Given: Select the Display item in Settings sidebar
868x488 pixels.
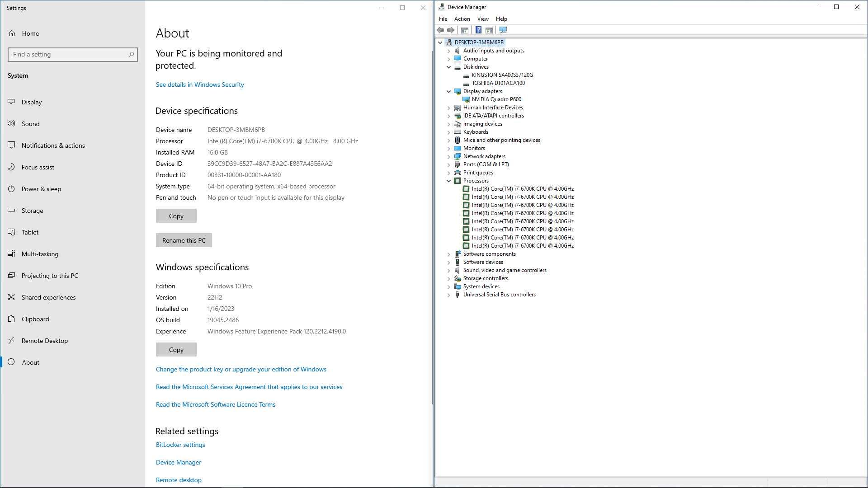Looking at the screenshot, I should pos(31,102).
